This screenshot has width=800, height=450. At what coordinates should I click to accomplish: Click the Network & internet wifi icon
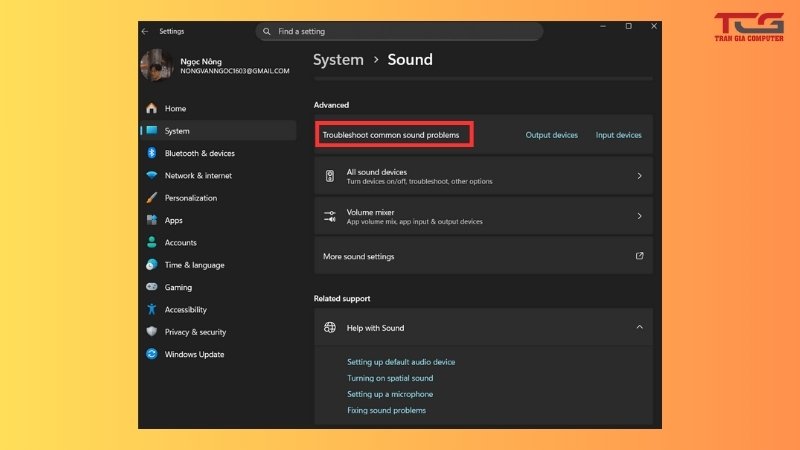(152, 175)
